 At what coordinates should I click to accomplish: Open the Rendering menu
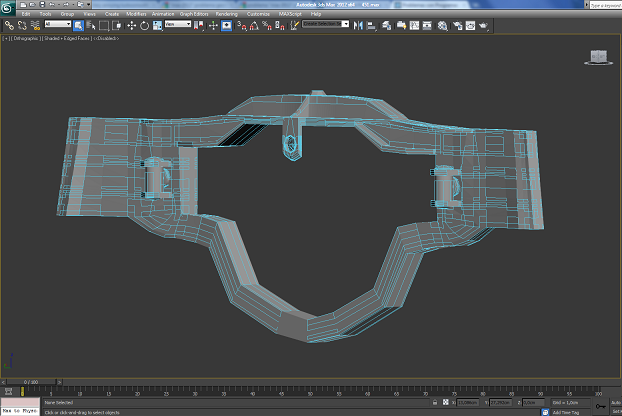(227, 14)
